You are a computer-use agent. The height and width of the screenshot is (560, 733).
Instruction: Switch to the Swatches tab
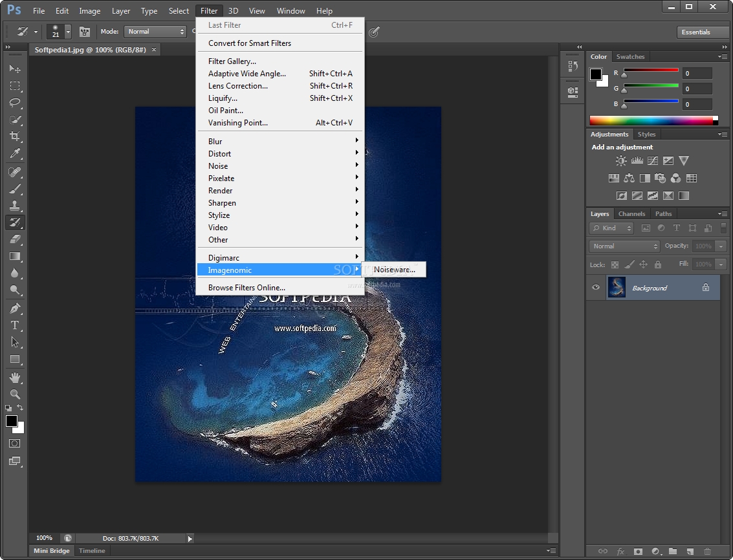(x=630, y=56)
